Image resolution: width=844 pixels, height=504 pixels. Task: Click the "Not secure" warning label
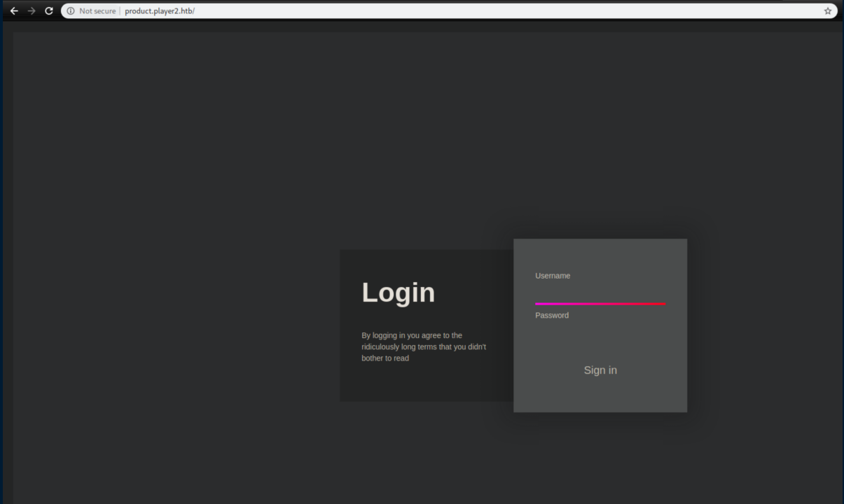point(97,10)
